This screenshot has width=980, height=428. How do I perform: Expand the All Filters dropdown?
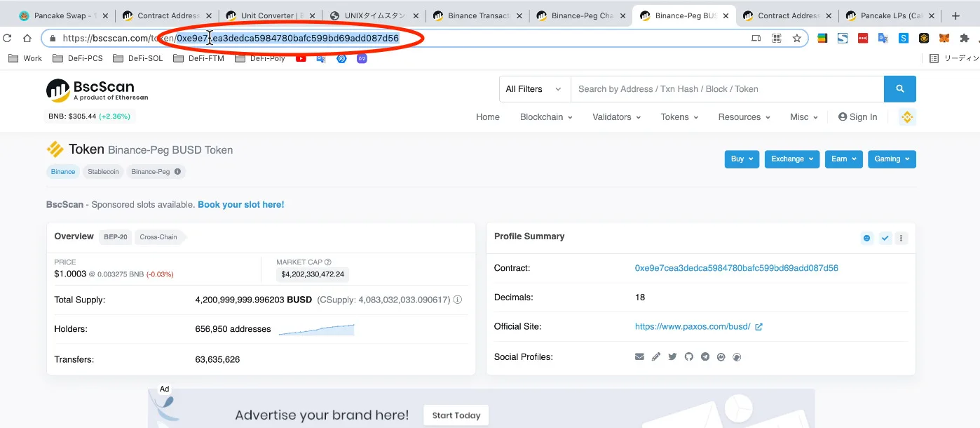tap(534, 89)
